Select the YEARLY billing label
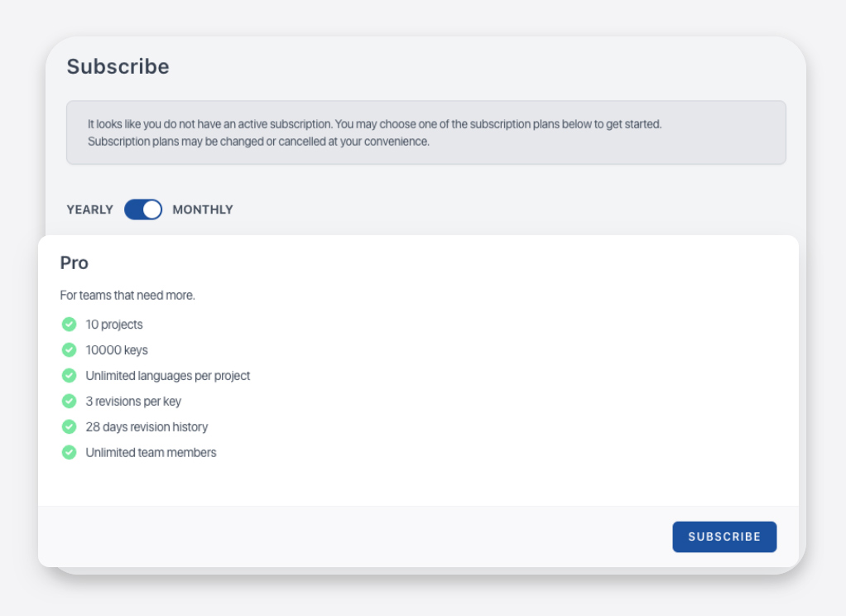 [89, 209]
